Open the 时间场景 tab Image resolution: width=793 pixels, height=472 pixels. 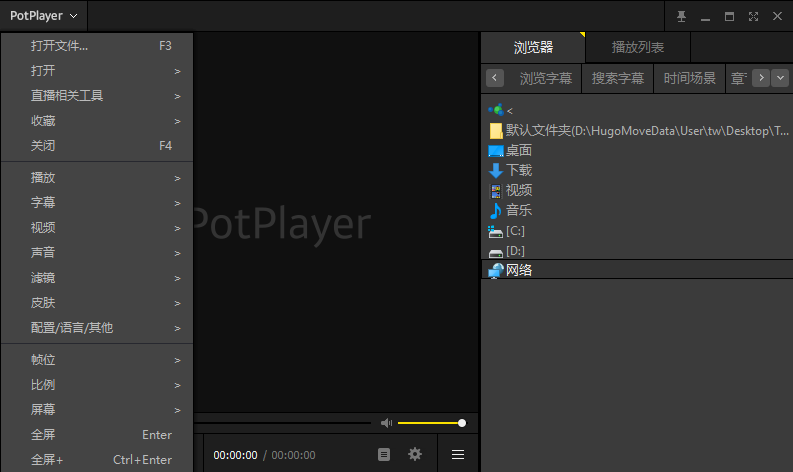689,78
